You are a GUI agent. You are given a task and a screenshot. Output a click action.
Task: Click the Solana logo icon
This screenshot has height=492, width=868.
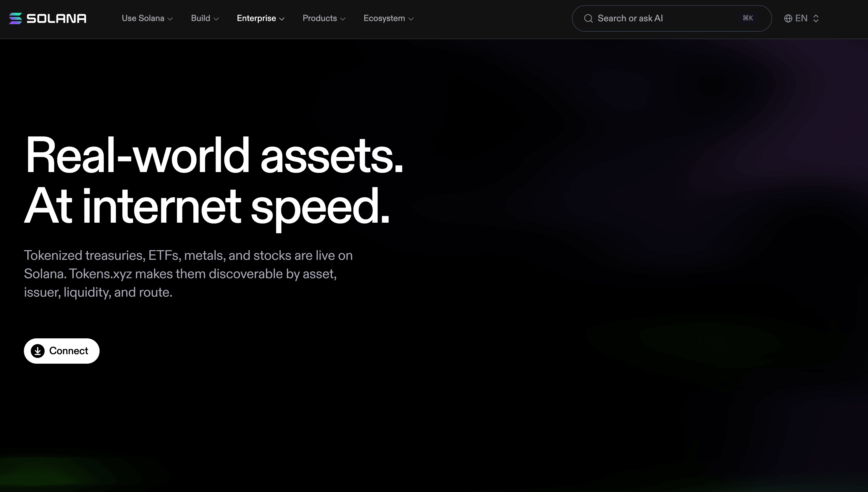coord(16,18)
